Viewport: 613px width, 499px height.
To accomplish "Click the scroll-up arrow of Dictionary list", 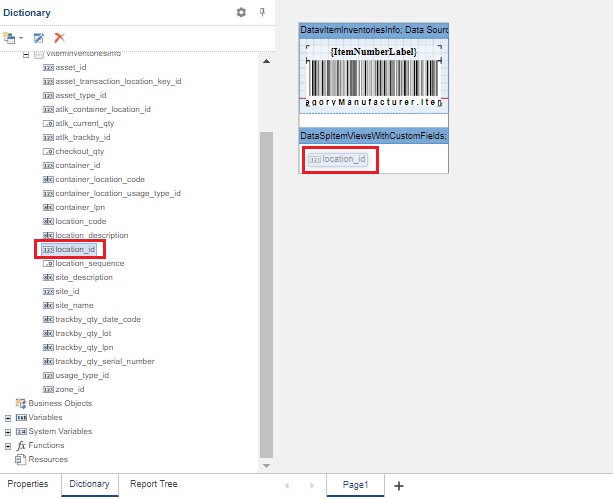I will coord(266,62).
